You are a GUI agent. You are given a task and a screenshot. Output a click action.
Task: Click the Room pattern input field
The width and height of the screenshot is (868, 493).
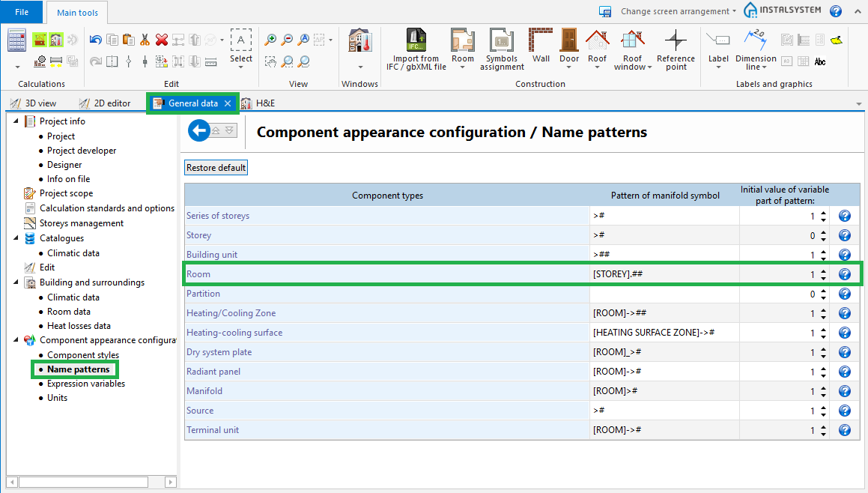click(664, 274)
